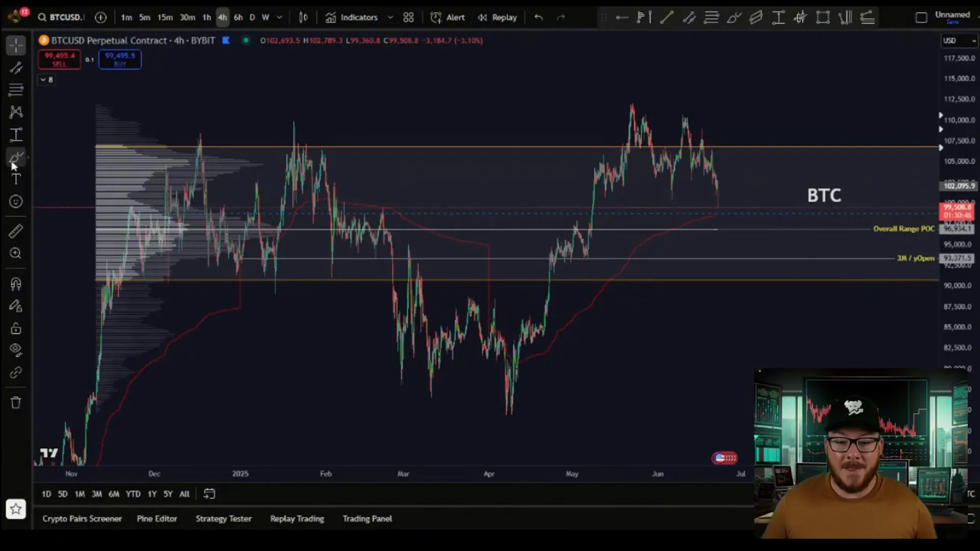Select the brush tool in left sidebar
The image size is (980, 551).
16,157
